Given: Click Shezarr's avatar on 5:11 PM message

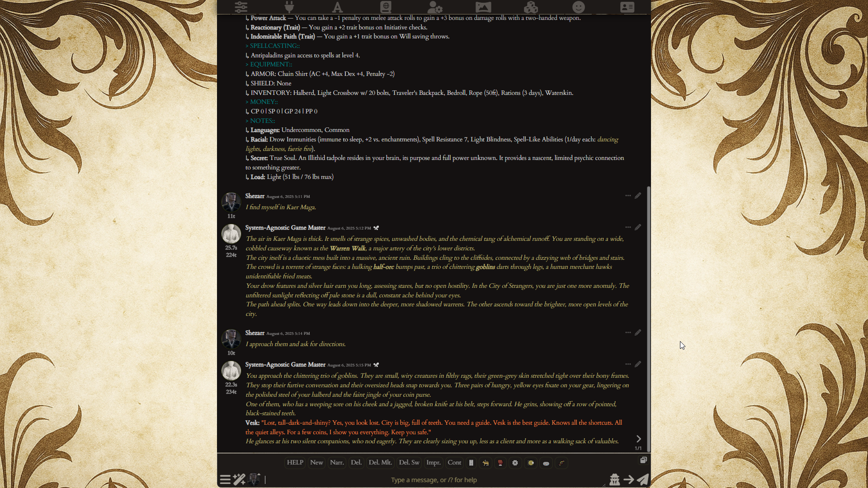Looking at the screenshot, I should 231,202.
